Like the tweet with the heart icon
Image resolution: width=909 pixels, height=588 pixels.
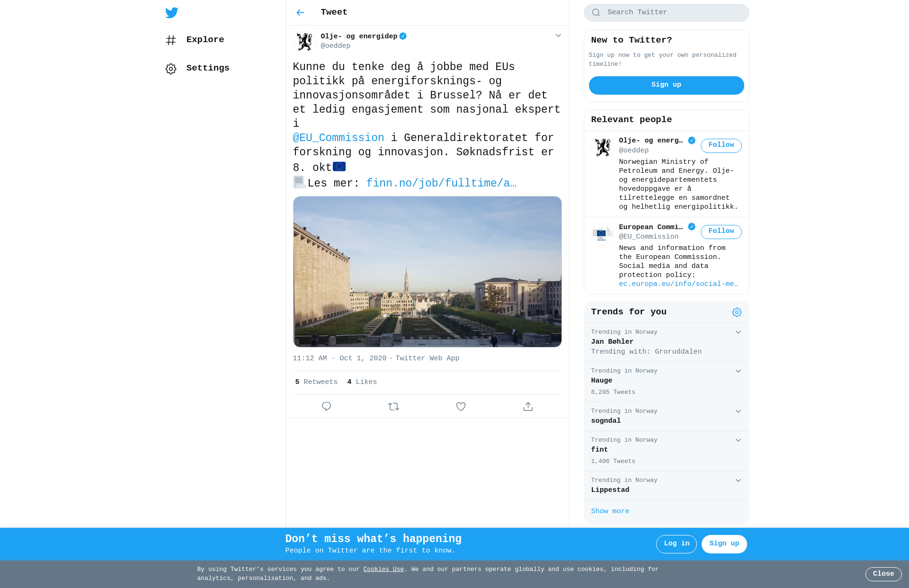[461, 407]
